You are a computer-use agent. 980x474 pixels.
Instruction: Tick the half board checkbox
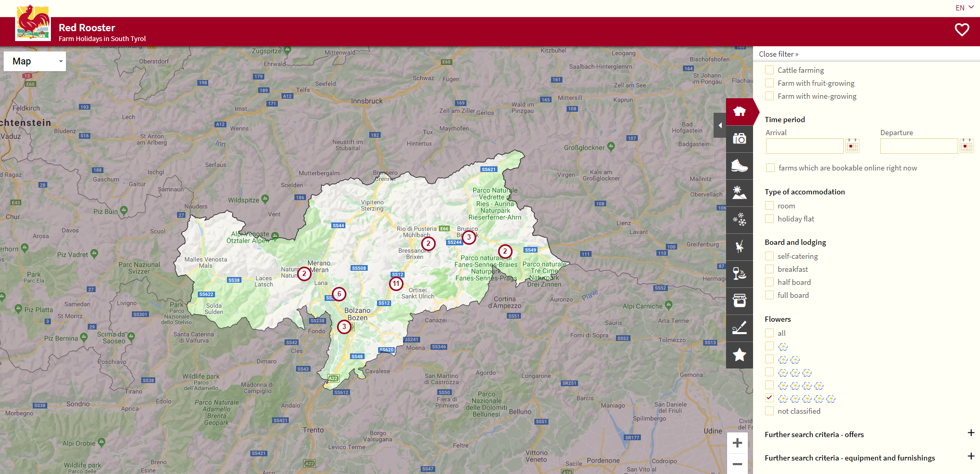[770, 282]
